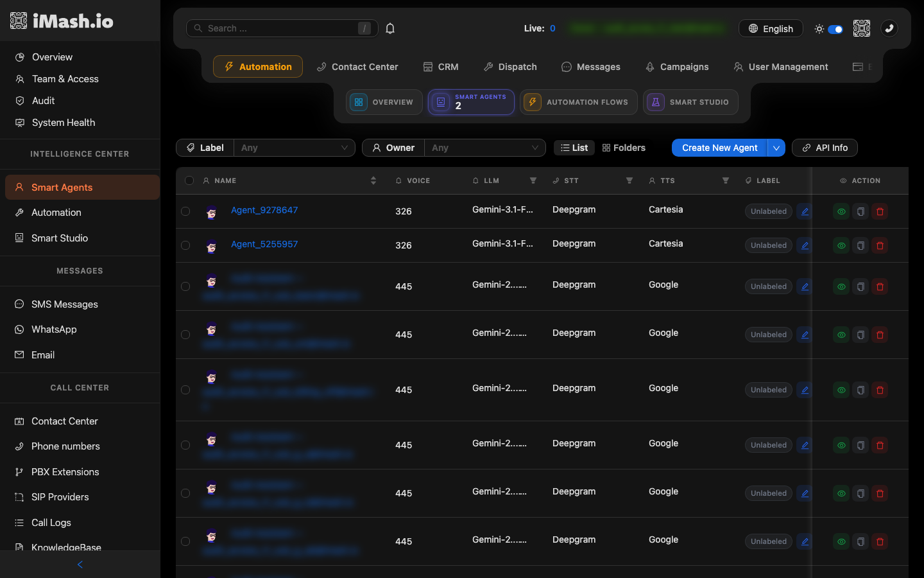
Task: Select the Agent_5255957 row checkbox
Action: (x=185, y=245)
